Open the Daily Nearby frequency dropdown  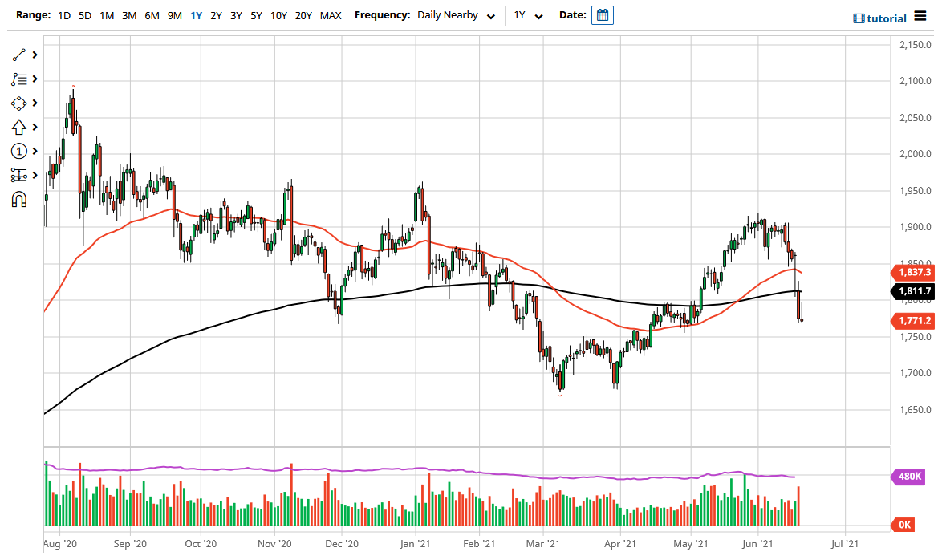point(456,15)
